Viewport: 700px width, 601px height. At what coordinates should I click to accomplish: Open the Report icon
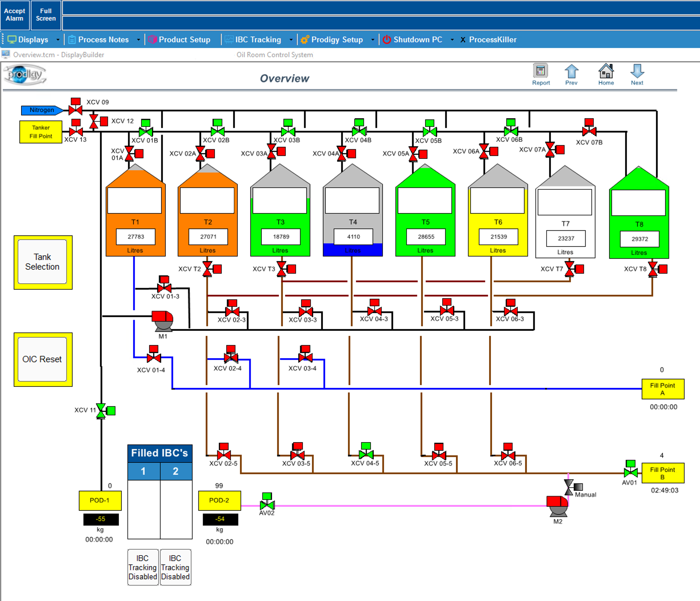pos(540,74)
